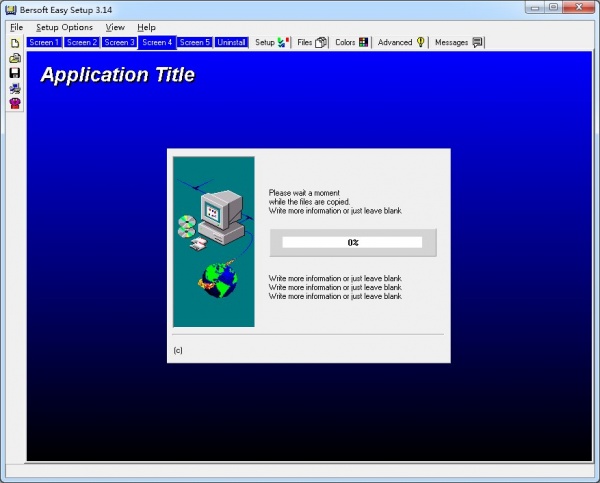The width and height of the screenshot is (600, 483).
Task: Switch to the Screen 3 tab
Action: (119, 42)
